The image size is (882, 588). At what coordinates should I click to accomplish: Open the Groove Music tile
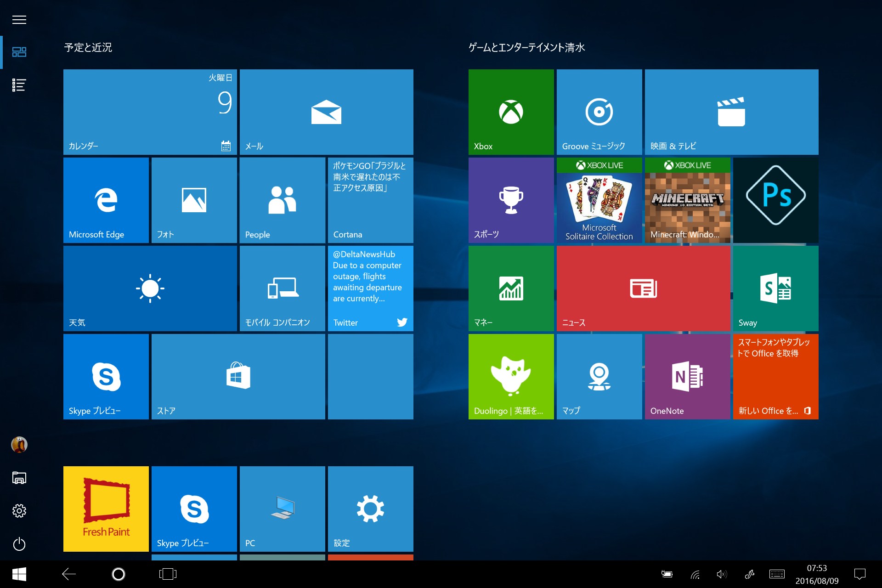(x=599, y=112)
